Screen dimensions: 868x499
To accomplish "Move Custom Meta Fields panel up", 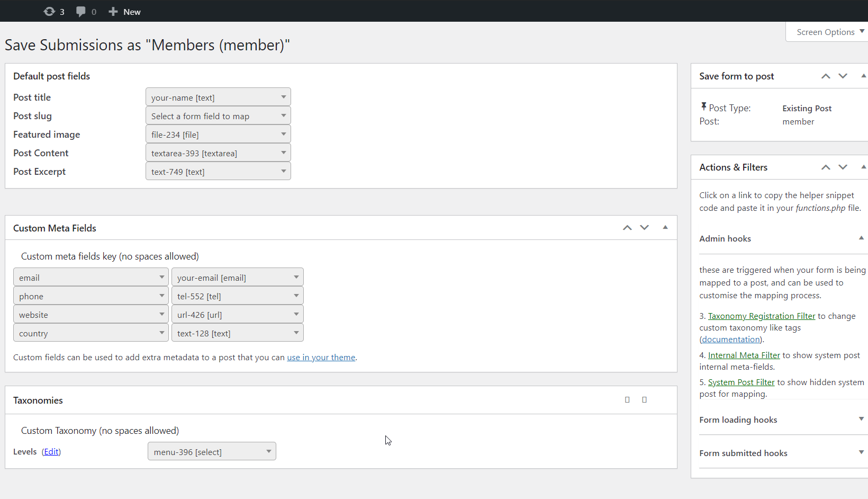I will point(627,227).
